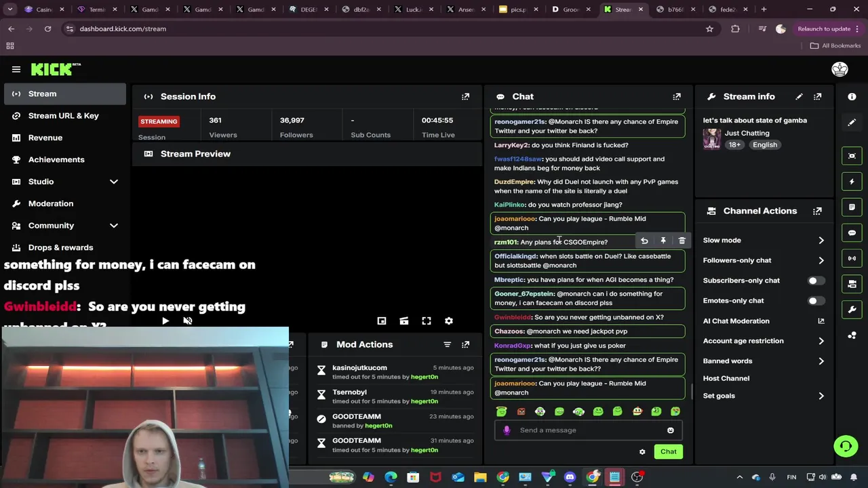Select username Tsernobyl in Mod Actions
The image size is (868, 488).
tap(349, 392)
